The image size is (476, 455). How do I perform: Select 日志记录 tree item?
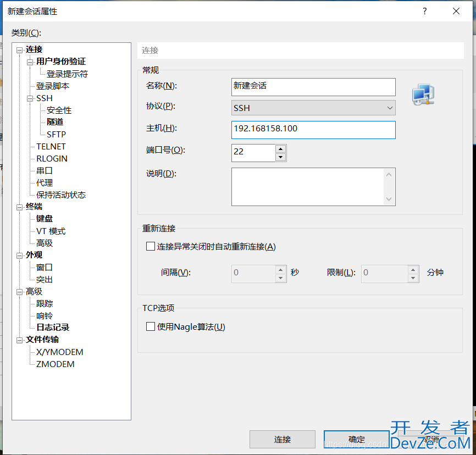coord(53,328)
